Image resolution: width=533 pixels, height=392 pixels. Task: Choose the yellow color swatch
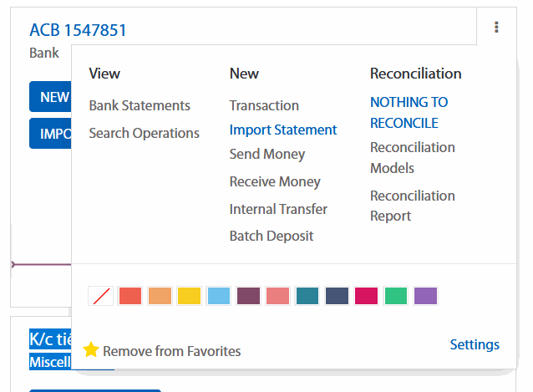click(x=189, y=296)
